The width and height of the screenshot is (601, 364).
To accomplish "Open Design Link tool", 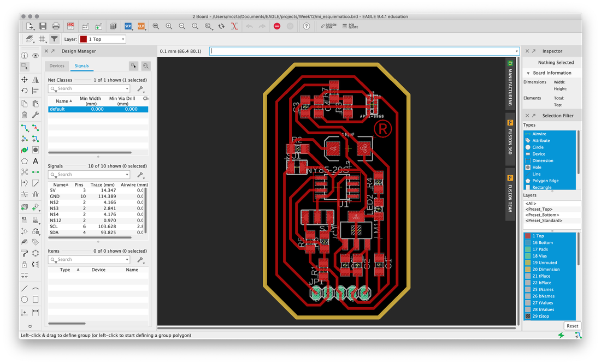I will 328,26.
